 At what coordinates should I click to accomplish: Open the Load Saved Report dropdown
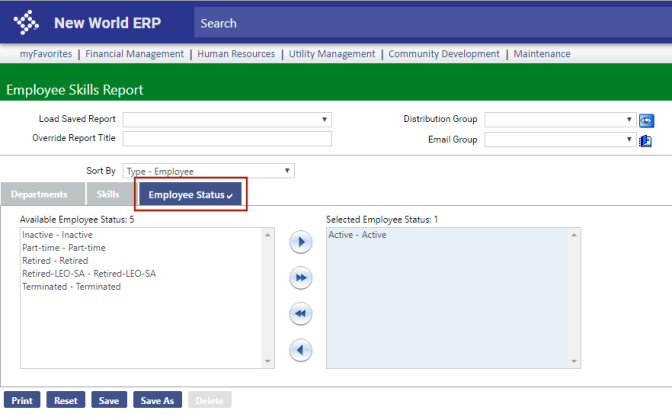pos(227,120)
